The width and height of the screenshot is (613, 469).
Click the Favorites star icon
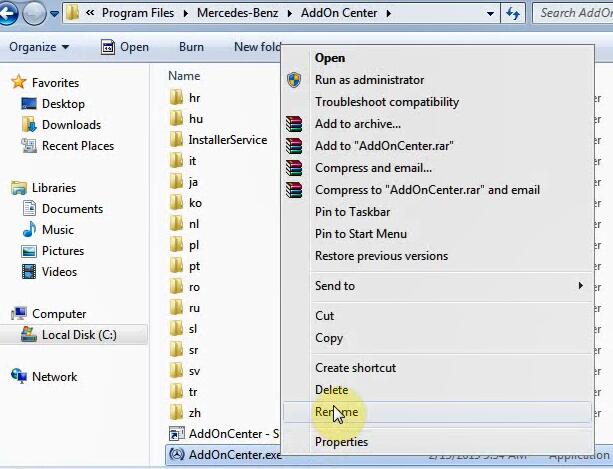pos(19,82)
